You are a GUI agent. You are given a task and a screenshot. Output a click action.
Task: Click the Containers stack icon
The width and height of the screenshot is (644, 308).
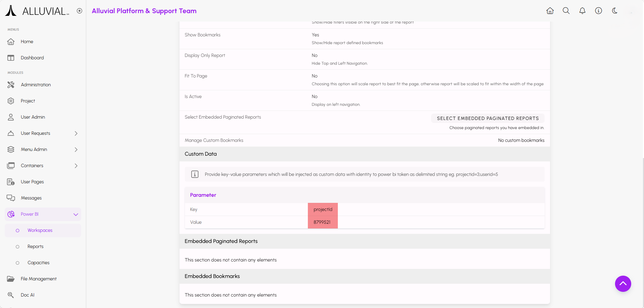(x=11, y=165)
